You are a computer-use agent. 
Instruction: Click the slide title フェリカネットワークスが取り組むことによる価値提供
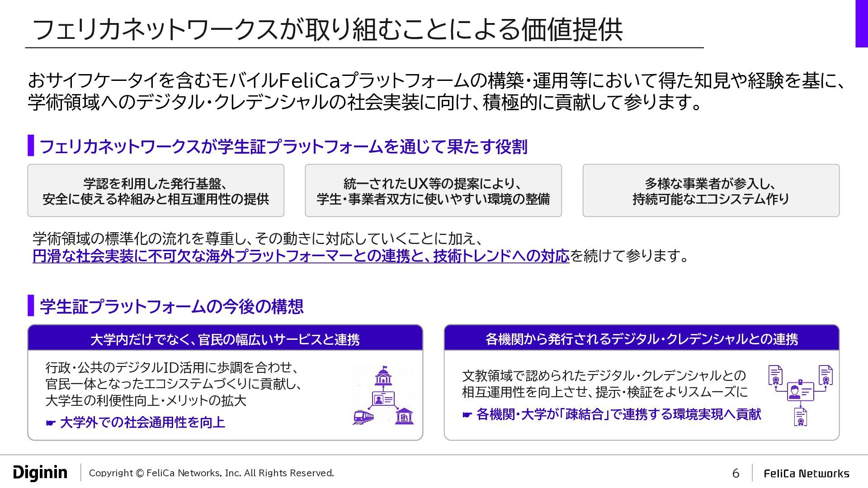[328, 30]
